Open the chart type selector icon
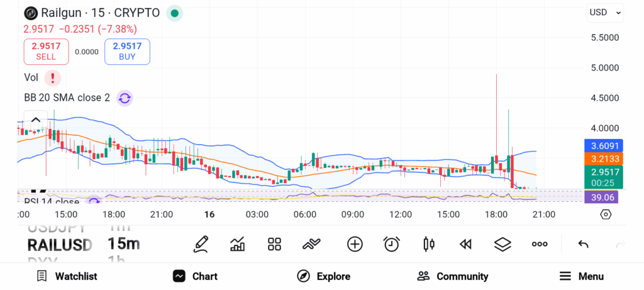The width and height of the screenshot is (644, 290). pos(238,244)
